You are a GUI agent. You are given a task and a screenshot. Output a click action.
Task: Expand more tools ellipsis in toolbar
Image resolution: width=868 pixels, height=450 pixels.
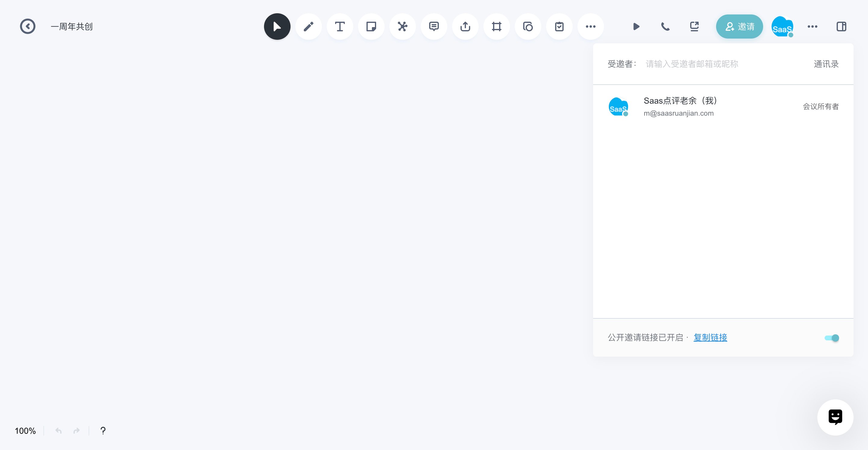pos(590,27)
